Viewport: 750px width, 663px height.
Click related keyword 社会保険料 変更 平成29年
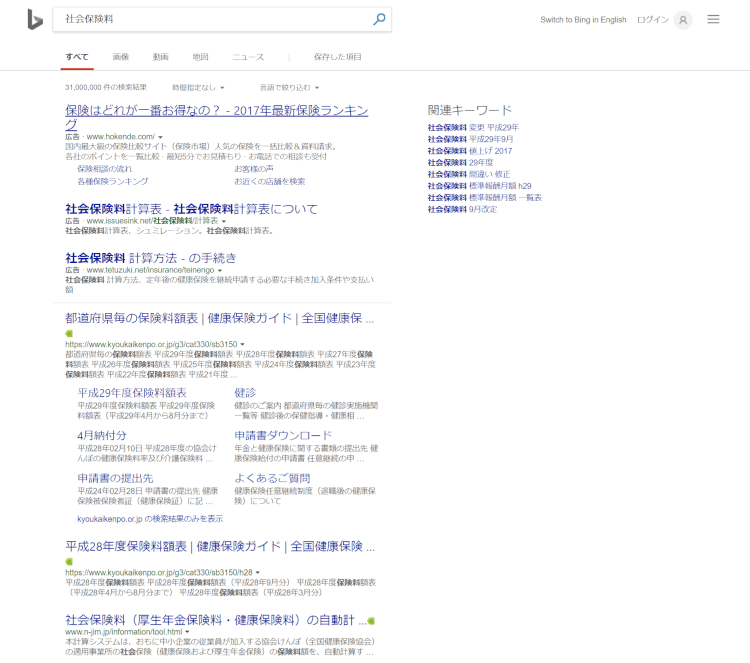click(x=473, y=127)
